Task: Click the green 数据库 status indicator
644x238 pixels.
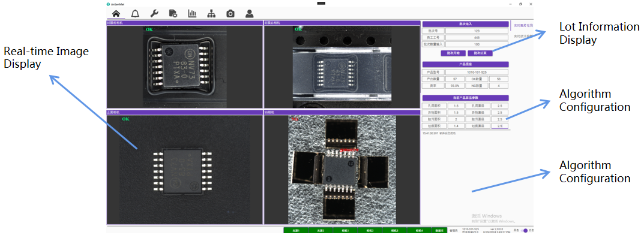Action: coord(440,231)
